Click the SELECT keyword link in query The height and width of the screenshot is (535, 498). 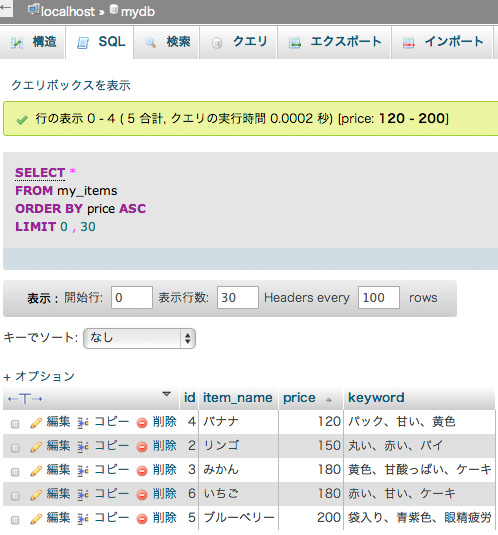pyautogui.click(x=40, y=173)
